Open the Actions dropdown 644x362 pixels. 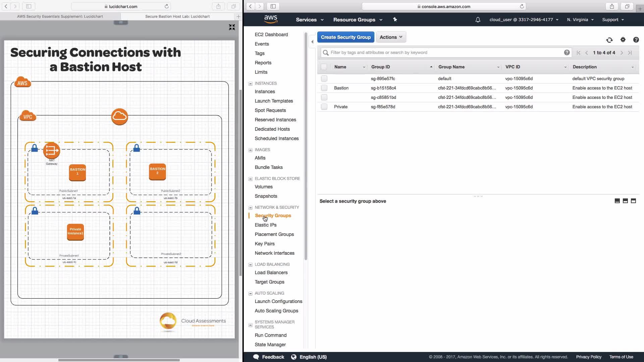pos(391,37)
